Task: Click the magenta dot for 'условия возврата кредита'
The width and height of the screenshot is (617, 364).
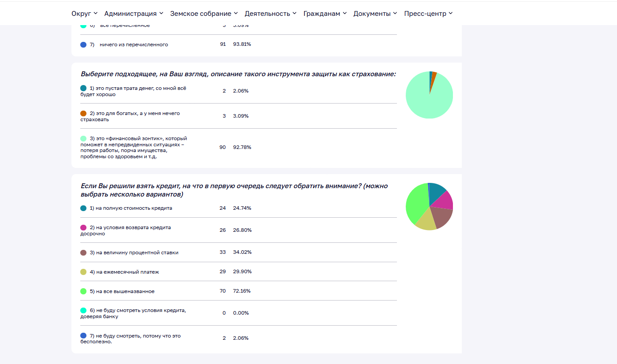Action: (83, 227)
